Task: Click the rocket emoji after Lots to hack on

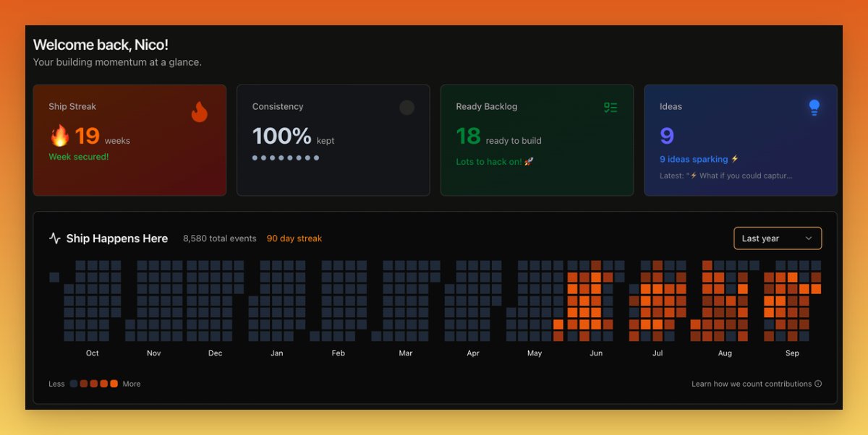Action: [x=529, y=162]
